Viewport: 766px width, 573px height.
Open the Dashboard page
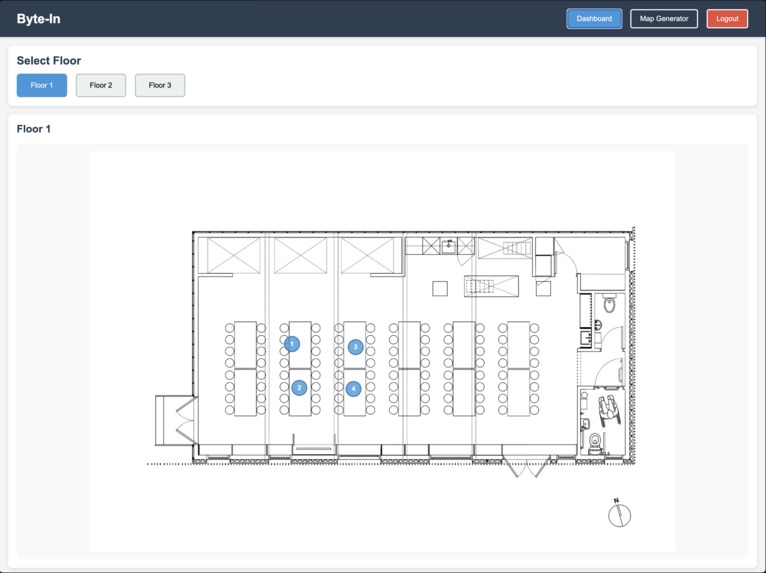594,19
